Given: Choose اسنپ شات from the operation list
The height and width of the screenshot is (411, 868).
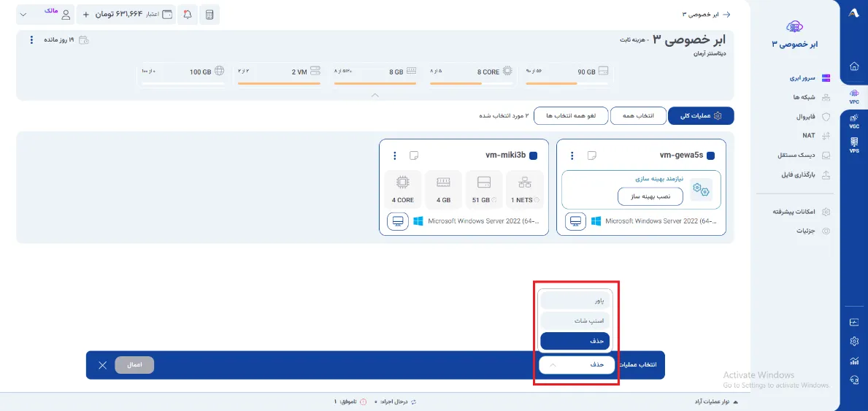Looking at the screenshot, I should 575,320.
